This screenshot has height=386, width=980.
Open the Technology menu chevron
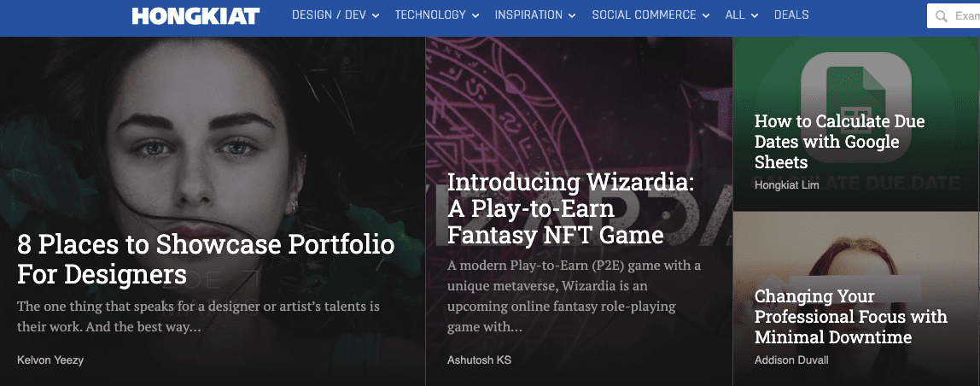coord(475,15)
